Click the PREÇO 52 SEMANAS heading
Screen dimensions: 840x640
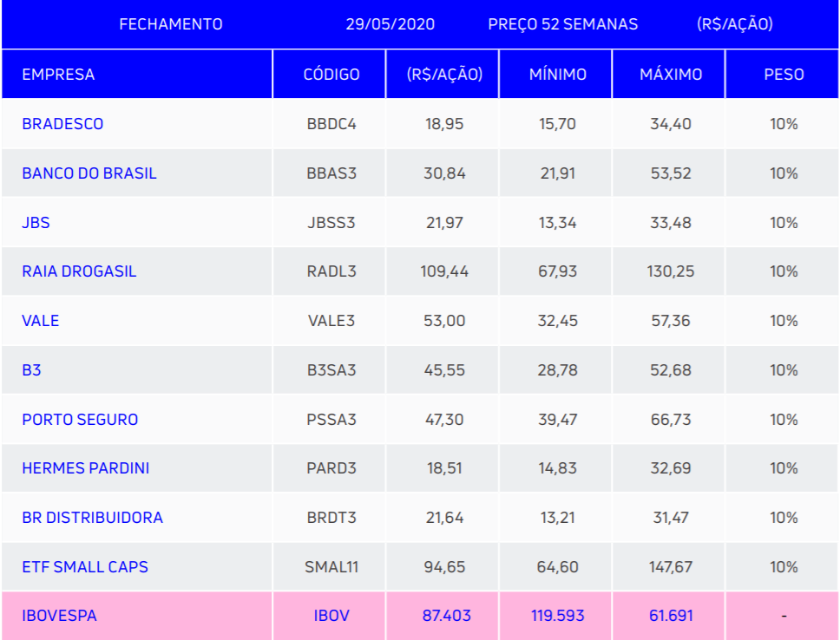coord(563,24)
